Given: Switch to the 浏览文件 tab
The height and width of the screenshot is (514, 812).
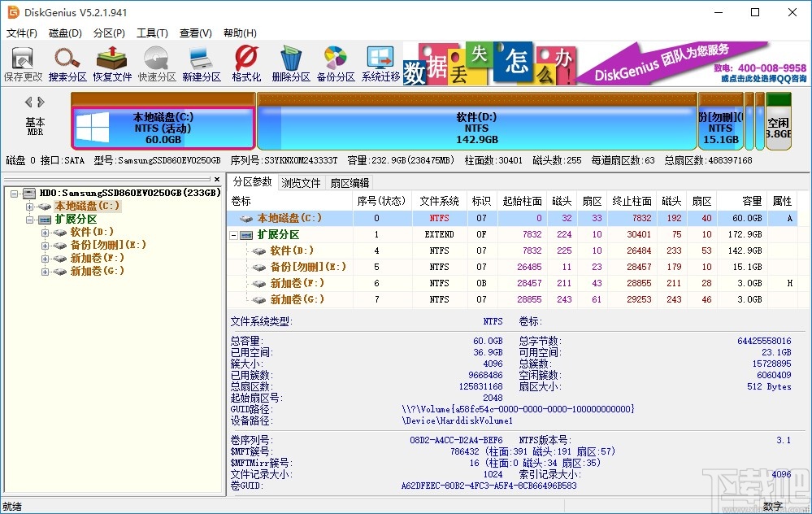Looking at the screenshot, I should pyautogui.click(x=301, y=182).
